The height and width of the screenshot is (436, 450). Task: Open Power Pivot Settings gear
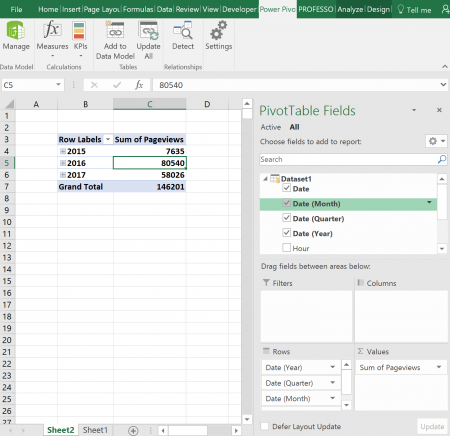point(218,30)
